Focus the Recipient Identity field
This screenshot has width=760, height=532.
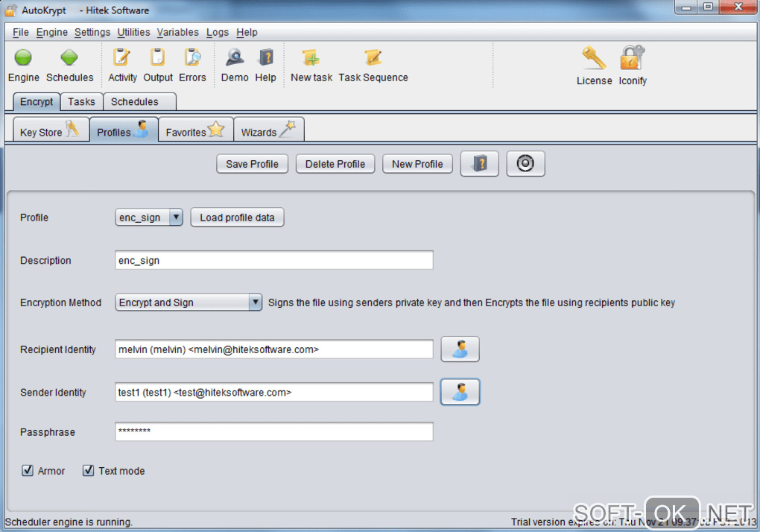coord(274,349)
